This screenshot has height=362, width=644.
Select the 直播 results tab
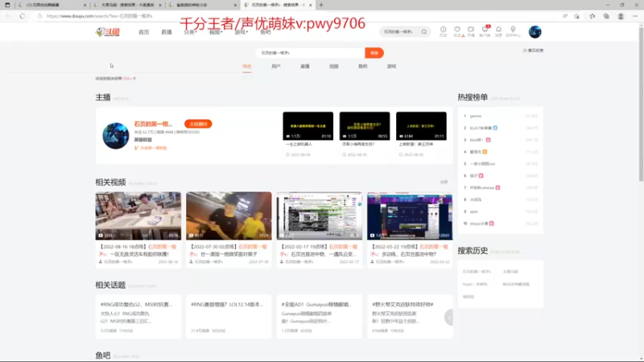pos(305,67)
